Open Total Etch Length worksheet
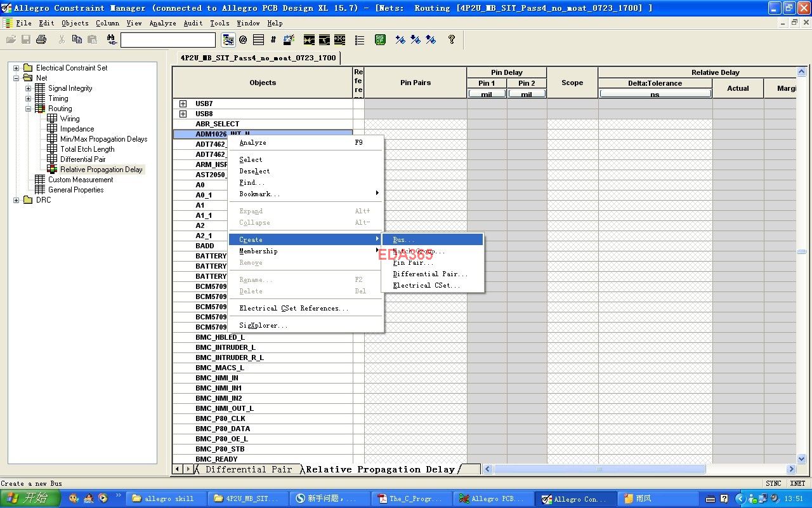The image size is (812, 508). [87, 149]
